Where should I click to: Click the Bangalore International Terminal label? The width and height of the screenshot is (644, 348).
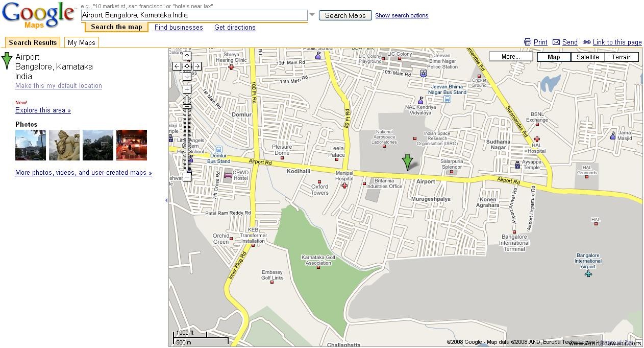coord(514,243)
